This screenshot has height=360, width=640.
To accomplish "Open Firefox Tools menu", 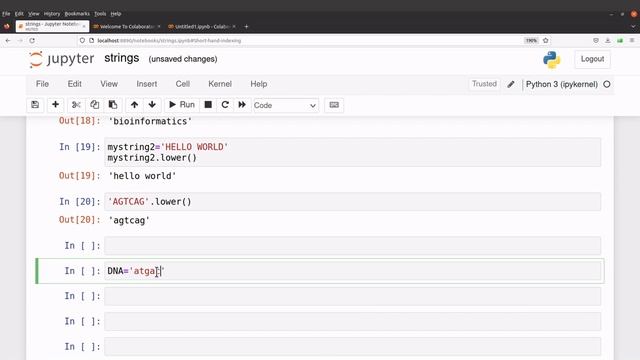I will (100, 13).
